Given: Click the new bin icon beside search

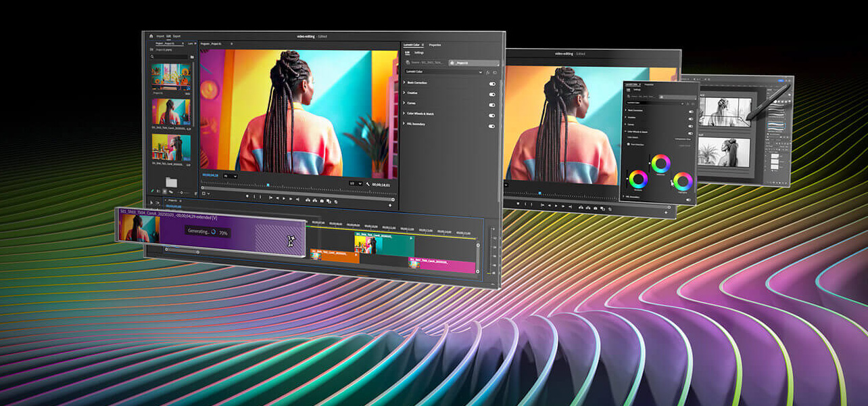Looking at the screenshot, I should tap(192, 57).
